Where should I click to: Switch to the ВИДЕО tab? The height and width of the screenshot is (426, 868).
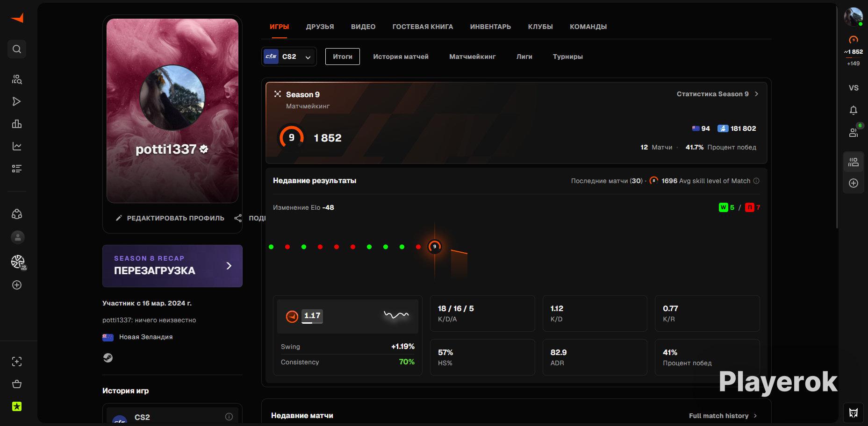click(x=363, y=27)
